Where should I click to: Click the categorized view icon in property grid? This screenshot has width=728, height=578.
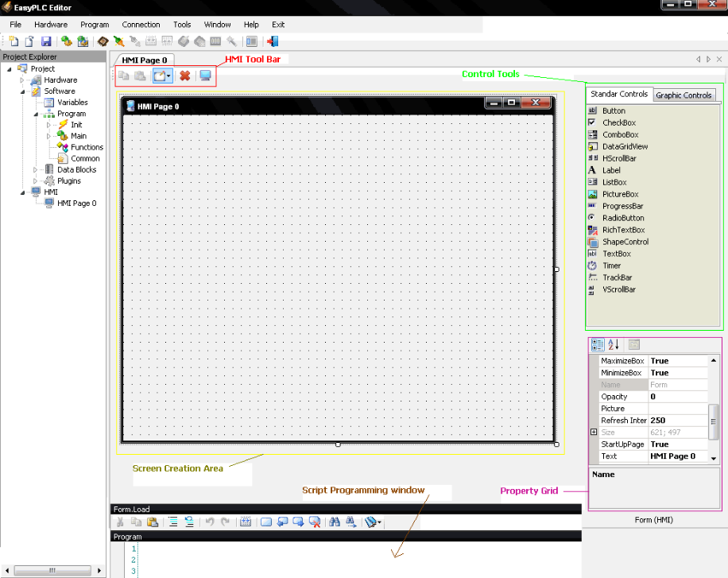(597, 344)
